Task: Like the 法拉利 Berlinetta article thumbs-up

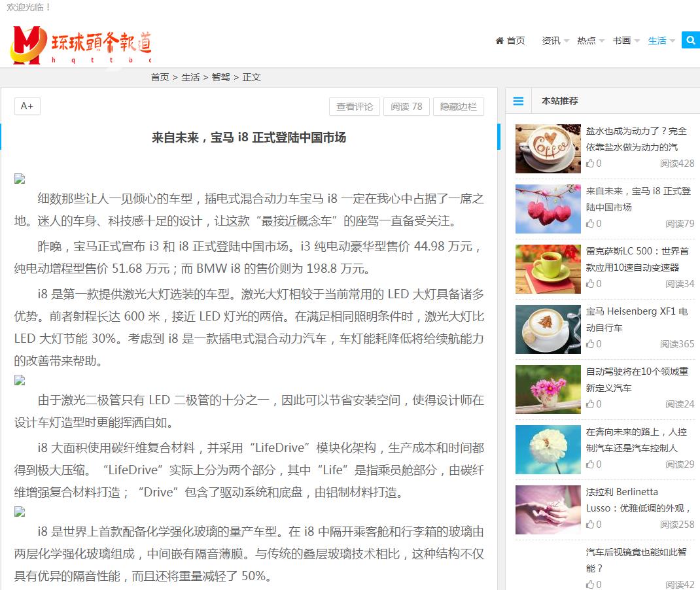Action: [x=590, y=525]
